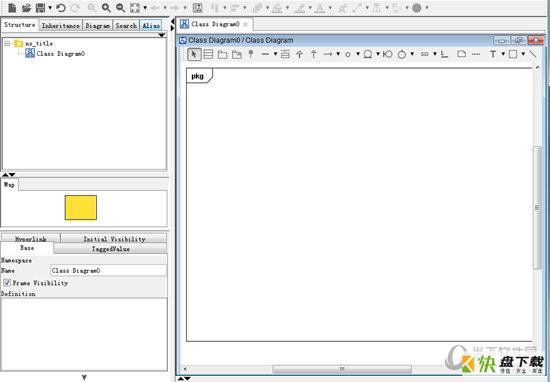Select Class Diagram0 in structure tree
Screen dimensions: 550x382
pyautogui.click(x=61, y=53)
